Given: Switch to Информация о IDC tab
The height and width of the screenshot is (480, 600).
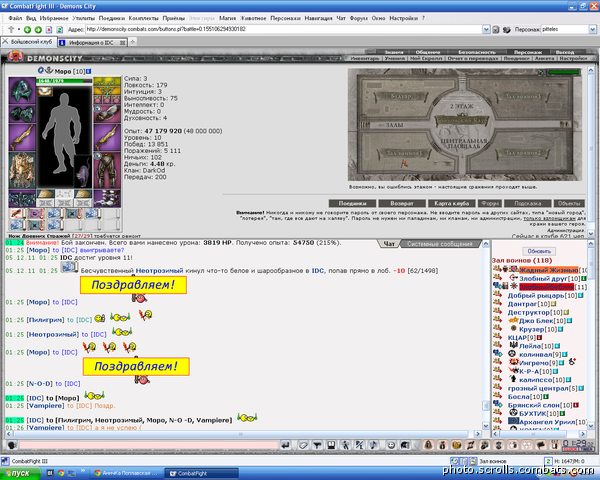Looking at the screenshot, I should click(x=93, y=42).
